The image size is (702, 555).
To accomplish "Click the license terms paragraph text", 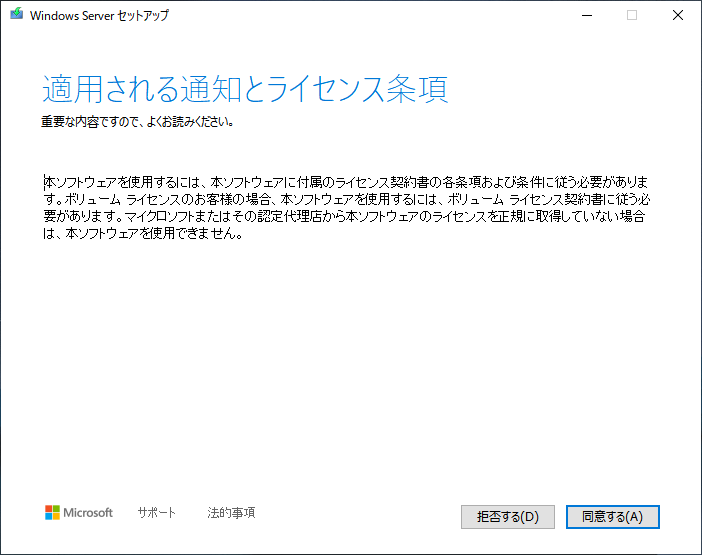I will tap(347, 207).
